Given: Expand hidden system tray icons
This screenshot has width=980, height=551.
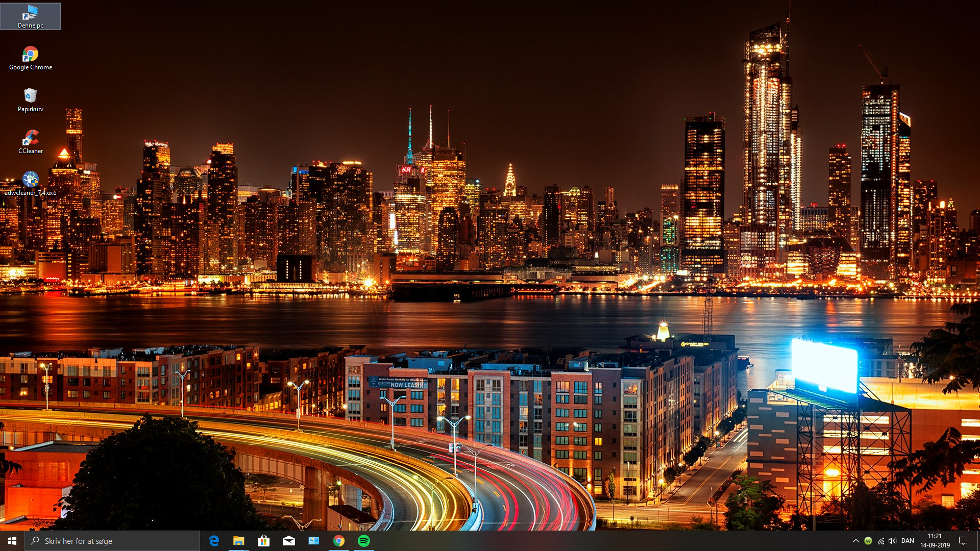Looking at the screenshot, I should [x=855, y=541].
